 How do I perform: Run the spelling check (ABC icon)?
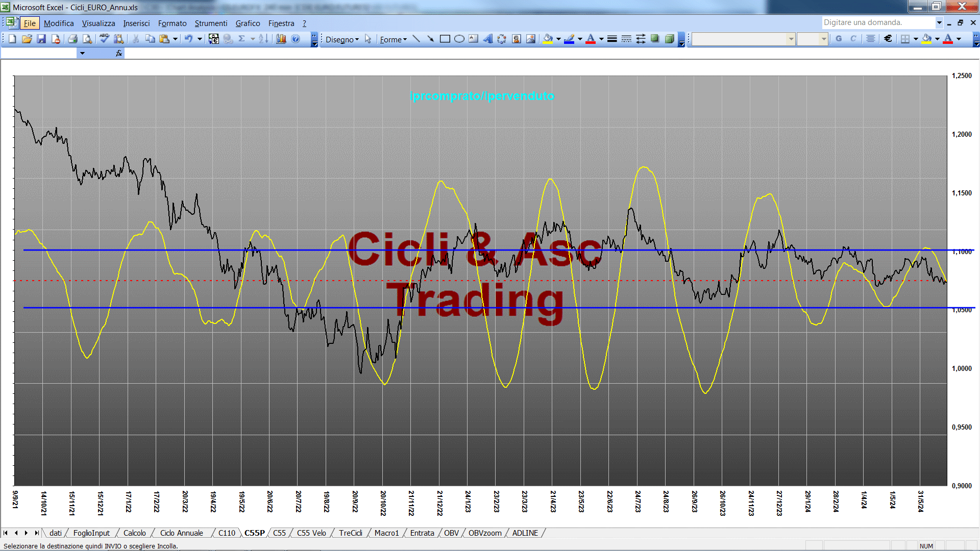pos(104,39)
